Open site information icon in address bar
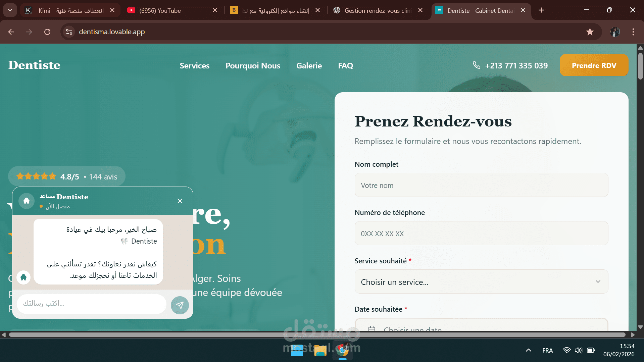Image resolution: width=644 pixels, height=362 pixels. tap(69, 32)
